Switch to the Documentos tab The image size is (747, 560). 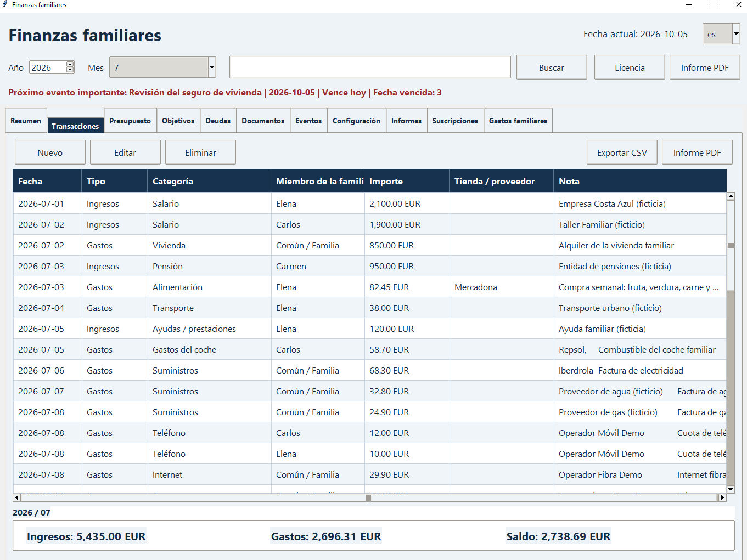[x=263, y=121]
